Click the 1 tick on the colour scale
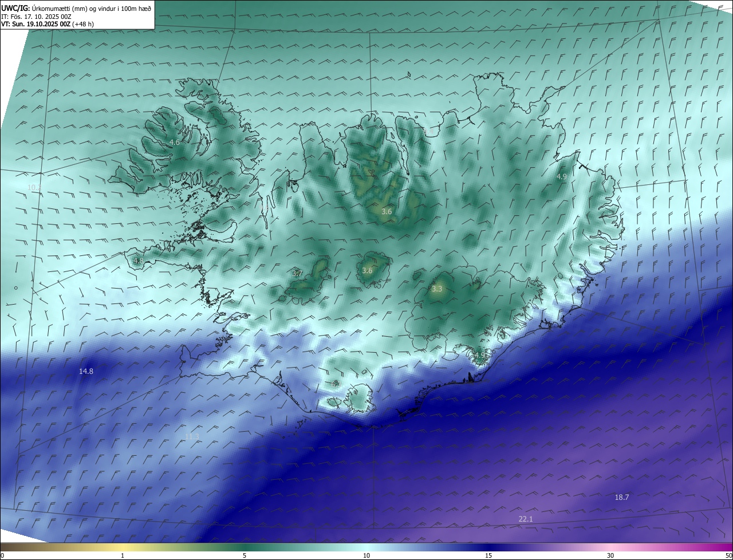This screenshot has height=560, width=733. coord(123,555)
